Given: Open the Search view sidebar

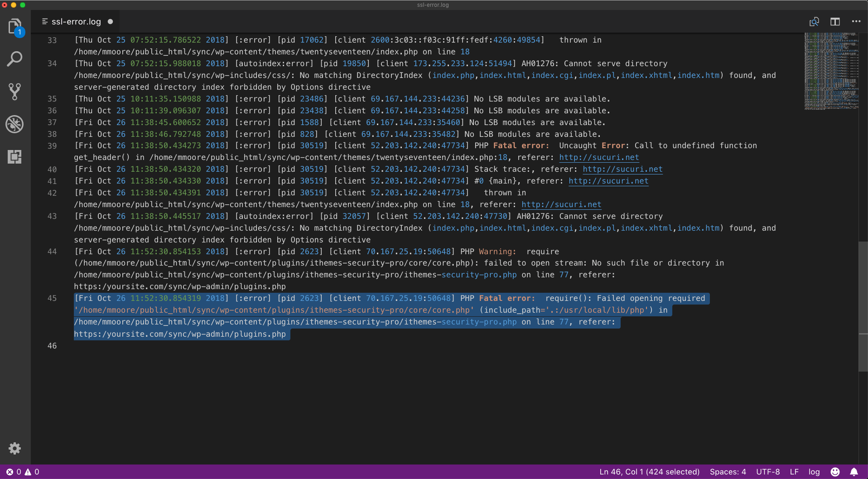Looking at the screenshot, I should 15,59.
